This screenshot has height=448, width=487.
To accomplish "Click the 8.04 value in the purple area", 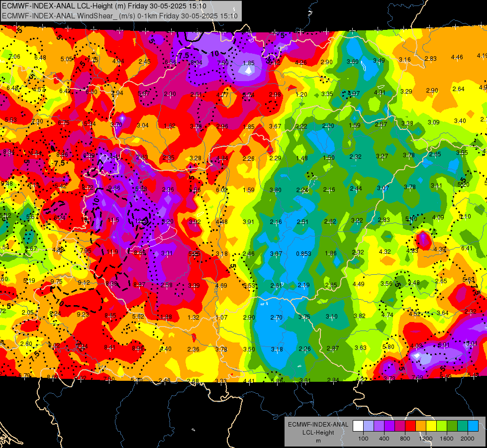I will click(x=196, y=63).
